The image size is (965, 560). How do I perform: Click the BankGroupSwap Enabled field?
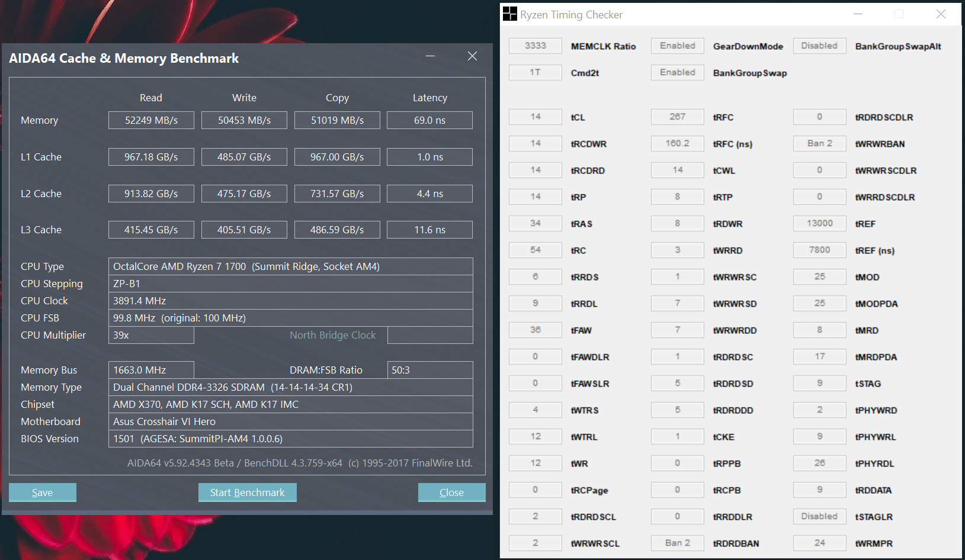click(x=678, y=72)
